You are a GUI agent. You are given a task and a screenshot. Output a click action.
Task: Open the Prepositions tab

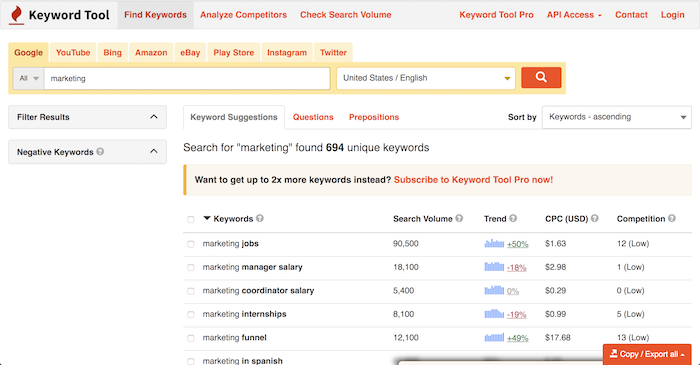[374, 117]
